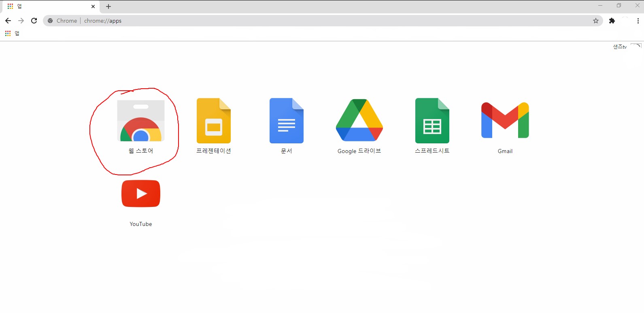The image size is (644, 313).
Task: Click the 문서 label text
Action: (x=287, y=151)
